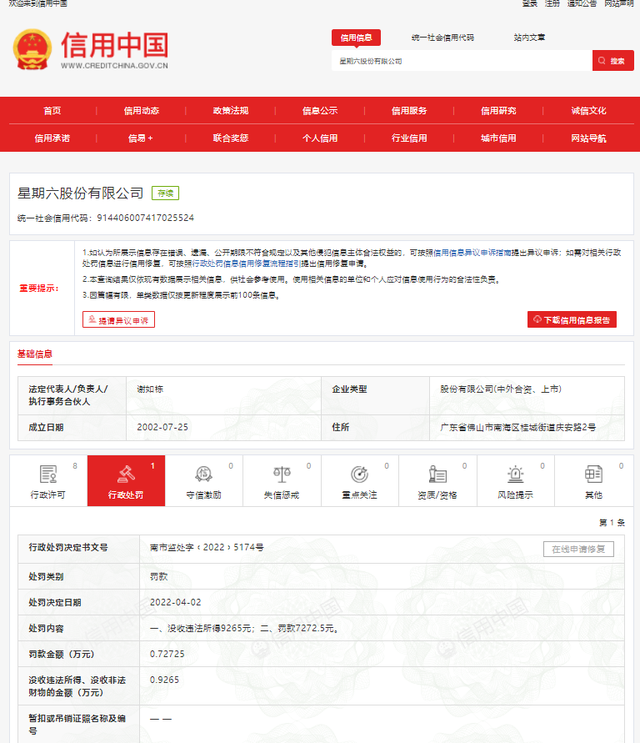This screenshot has width=640, height=743.
Task: Open the 风险提示 alarm icon tab
Action: click(x=515, y=481)
